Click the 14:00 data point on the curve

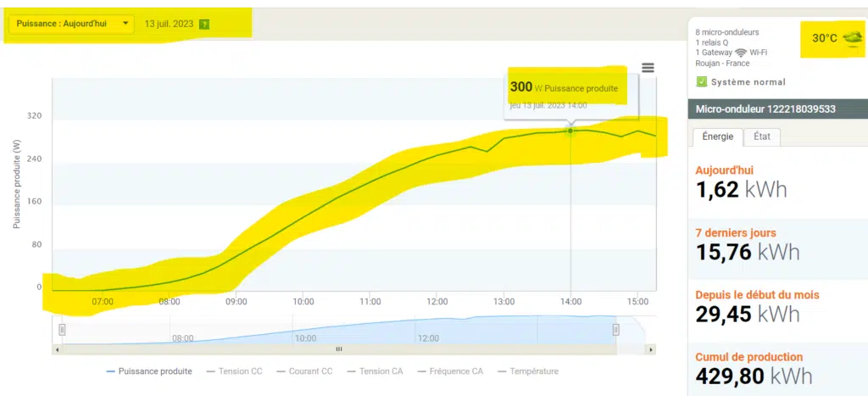point(570,131)
